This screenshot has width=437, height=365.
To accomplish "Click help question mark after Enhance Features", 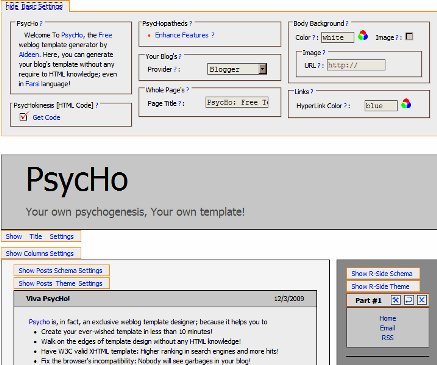I will (x=213, y=35).
